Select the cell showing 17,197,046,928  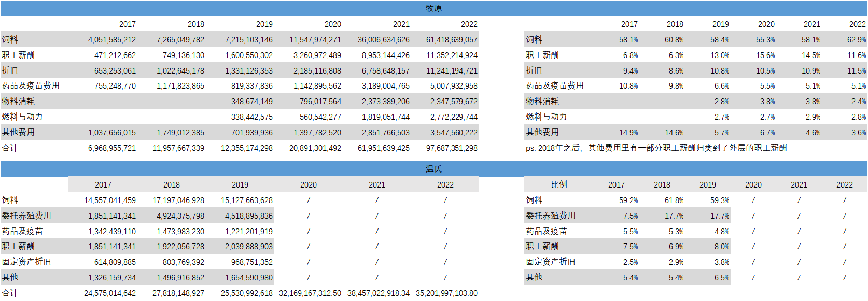178,200
